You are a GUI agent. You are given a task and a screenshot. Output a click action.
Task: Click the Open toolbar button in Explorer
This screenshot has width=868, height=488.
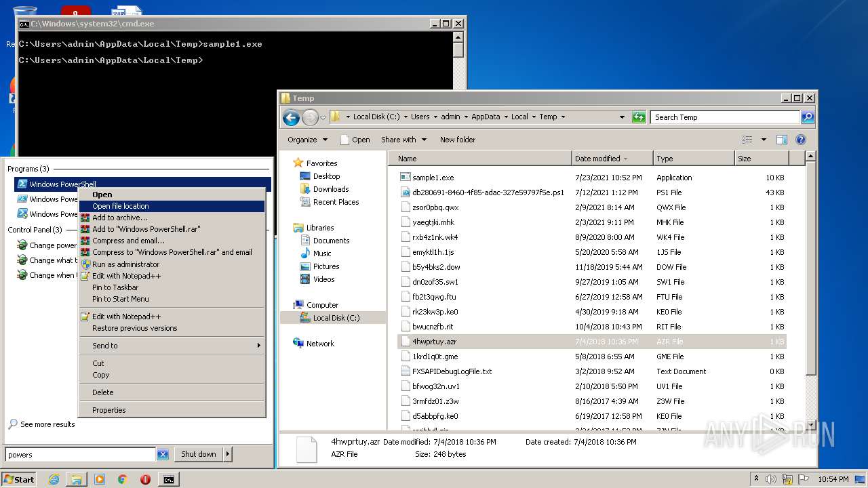click(355, 140)
